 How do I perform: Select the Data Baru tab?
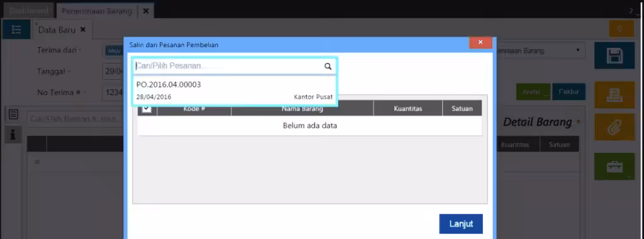click(x=57, y=30)
